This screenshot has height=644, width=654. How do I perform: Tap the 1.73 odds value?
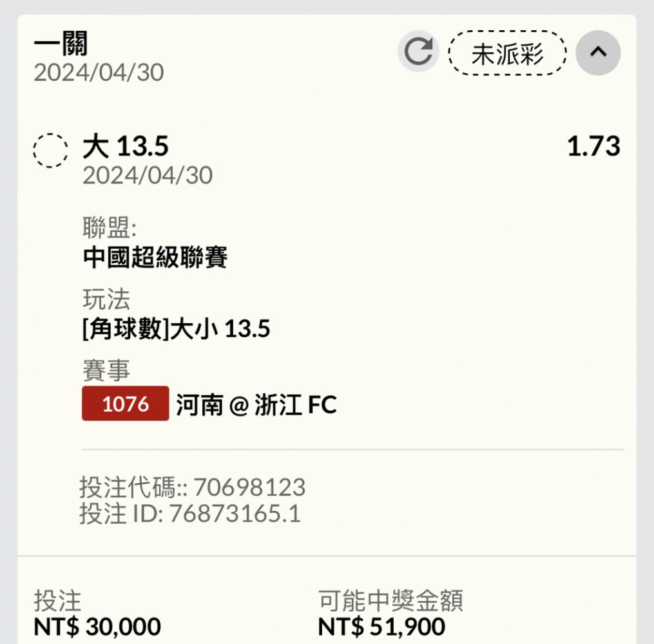coord(593,146)
